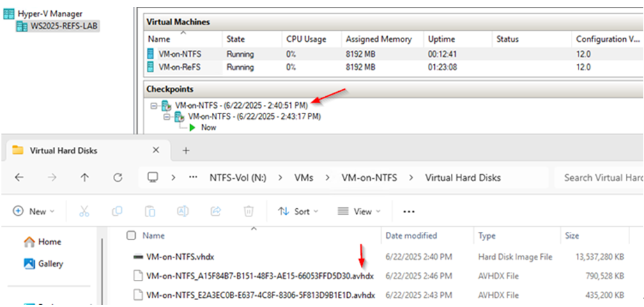
Task: Sort files by Date modified column
Action: pos(411,235)
